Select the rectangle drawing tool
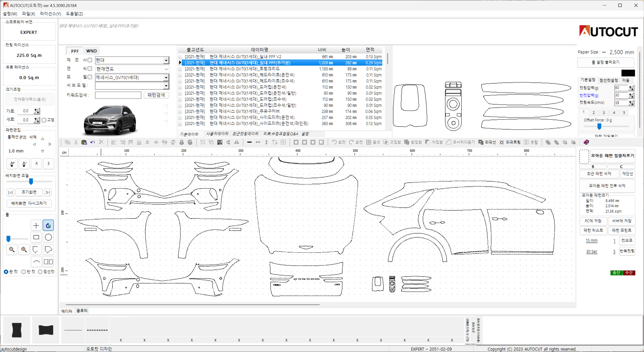 [36, 237]
